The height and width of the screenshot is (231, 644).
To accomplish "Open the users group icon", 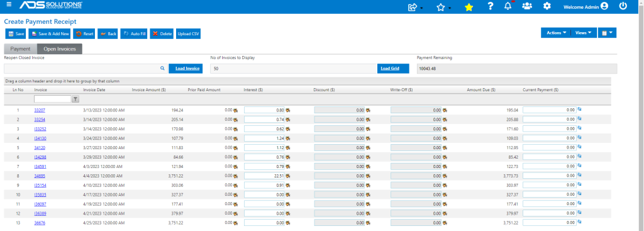I will click(x=527, y=6).
